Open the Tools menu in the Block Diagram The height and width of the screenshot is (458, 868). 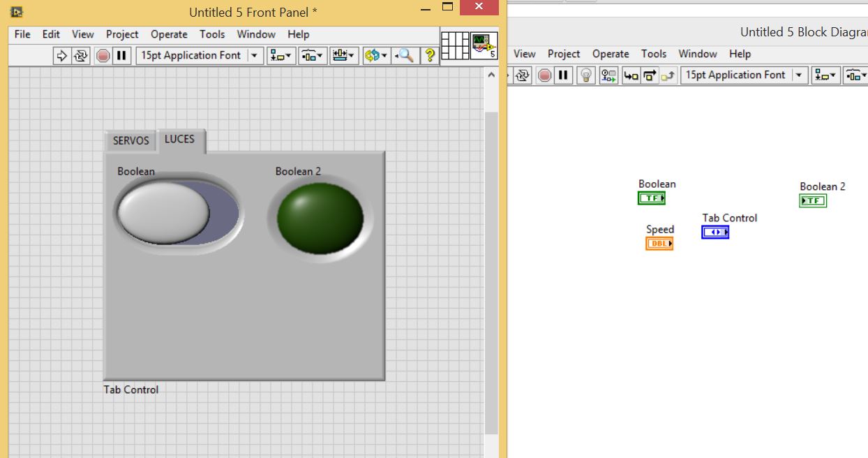coord(654,54)
